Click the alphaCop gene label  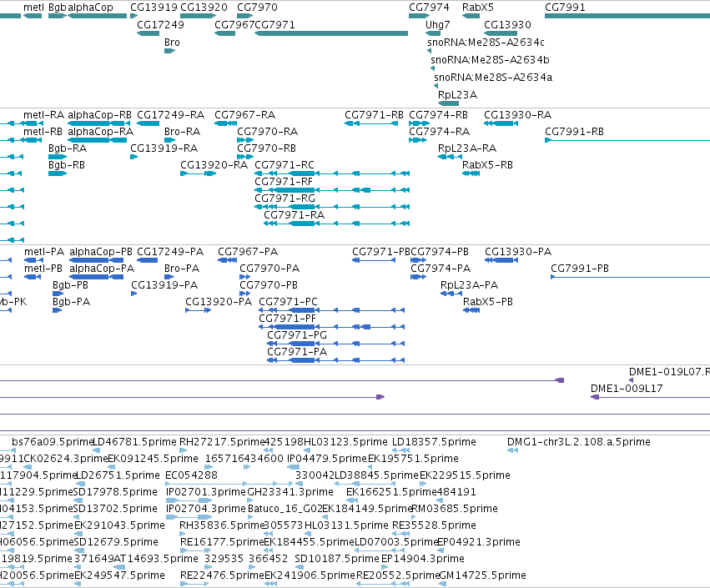click(x=90, y=8)
